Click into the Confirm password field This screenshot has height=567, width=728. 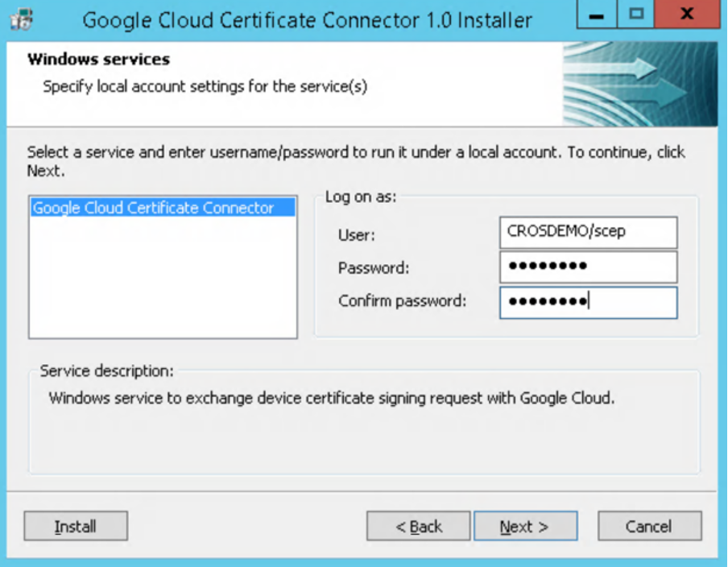(x=588, y=302)
